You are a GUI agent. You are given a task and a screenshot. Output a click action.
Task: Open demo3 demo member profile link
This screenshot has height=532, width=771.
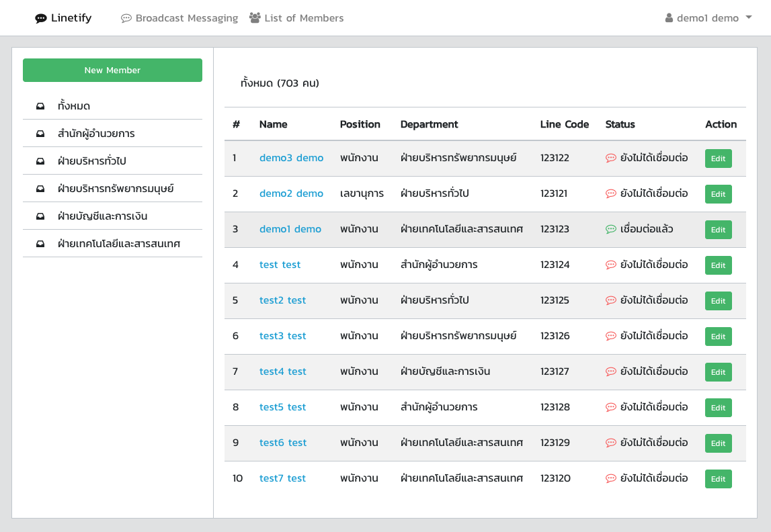coord(291,158)
